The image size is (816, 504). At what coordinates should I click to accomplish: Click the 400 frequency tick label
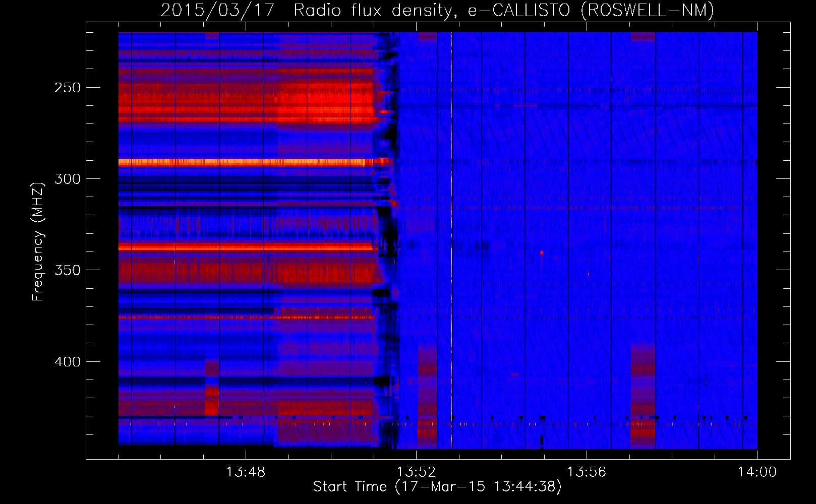tap(68, 362)
